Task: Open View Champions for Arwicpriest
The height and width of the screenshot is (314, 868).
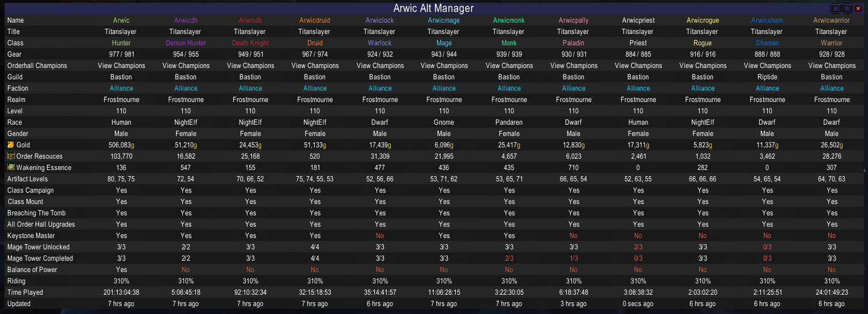Action: [x=638, y=66]
